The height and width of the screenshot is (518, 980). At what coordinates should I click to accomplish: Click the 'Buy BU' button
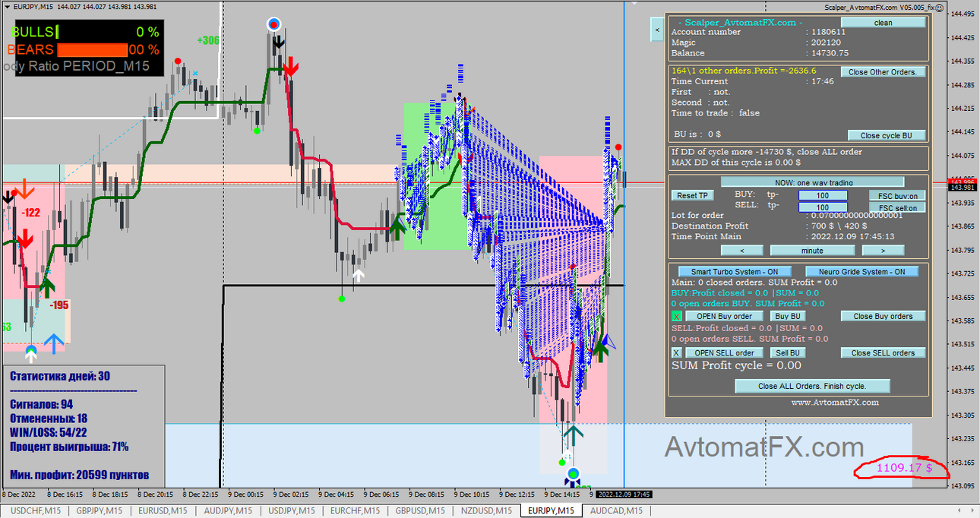[787, 316]
